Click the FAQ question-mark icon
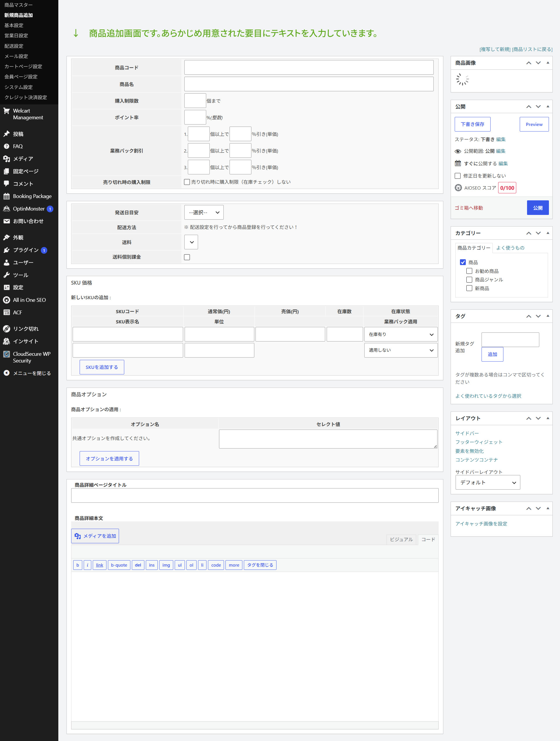Image resolution: width=560 pixels, height=741 pixels. pos(6,146)
